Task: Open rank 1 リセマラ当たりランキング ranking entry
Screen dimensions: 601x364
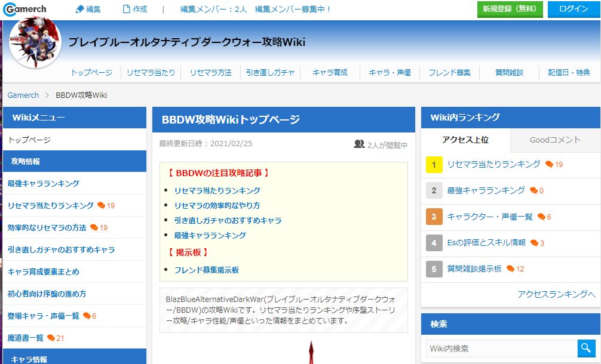Action: [x=493, y=164]
